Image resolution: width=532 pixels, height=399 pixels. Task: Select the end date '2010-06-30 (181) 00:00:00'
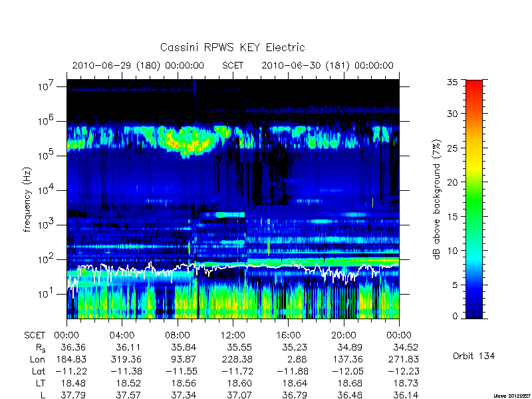tap(327, 65)
